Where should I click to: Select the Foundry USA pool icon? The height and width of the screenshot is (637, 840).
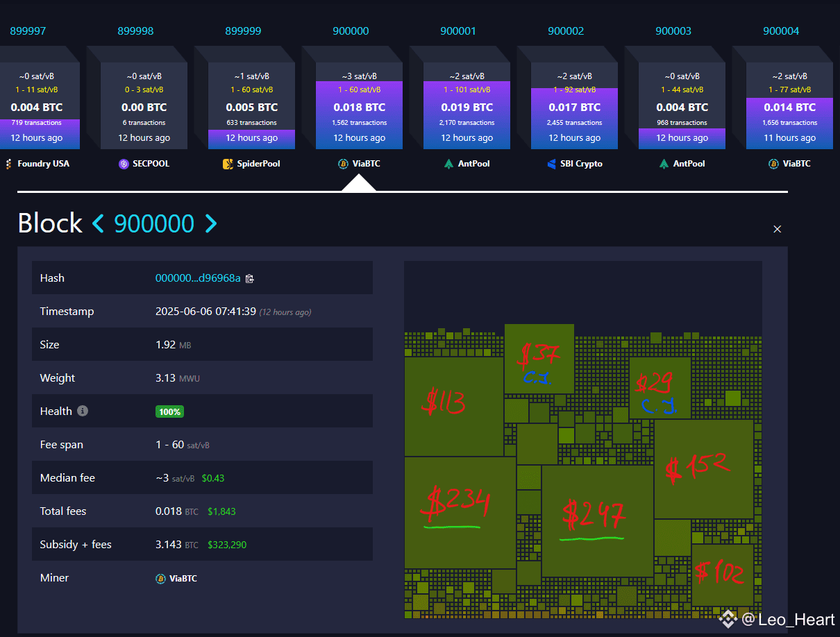pos(8,164)
